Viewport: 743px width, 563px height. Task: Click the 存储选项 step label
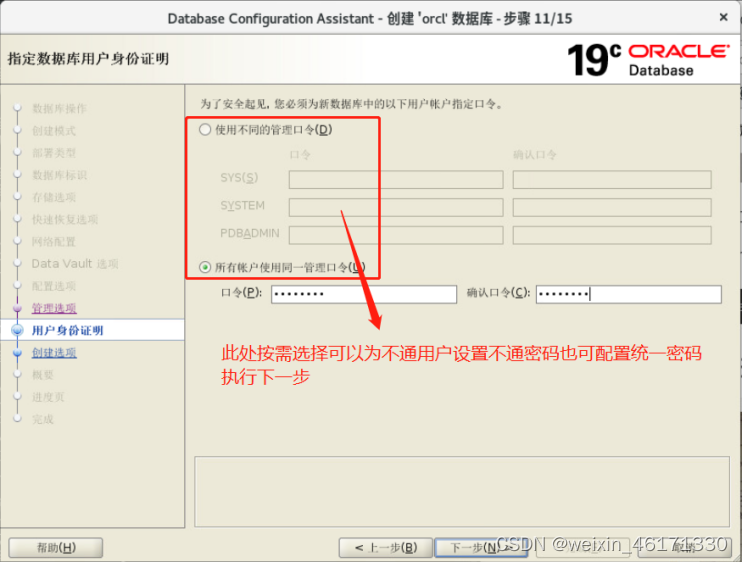click(x=54, y=197)
